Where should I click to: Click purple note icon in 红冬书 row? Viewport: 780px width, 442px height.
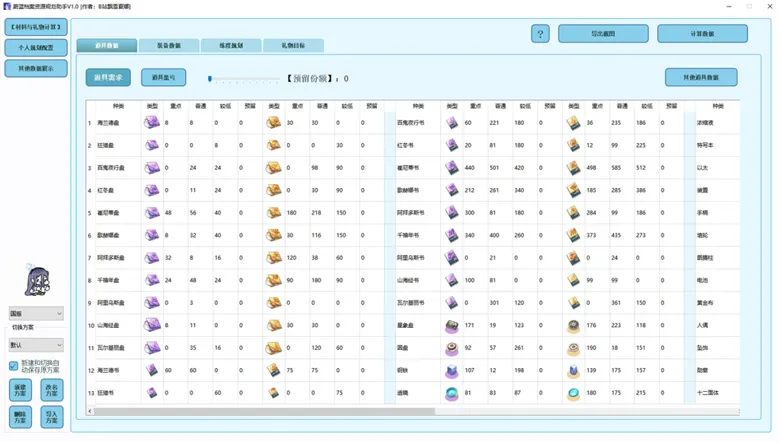point(452,145)
